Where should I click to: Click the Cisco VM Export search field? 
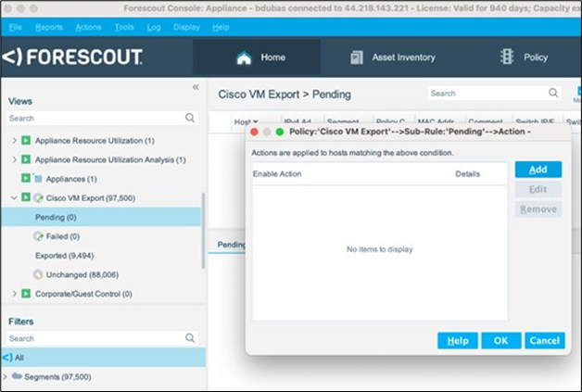pyautogui.click(x=494, y=94)
